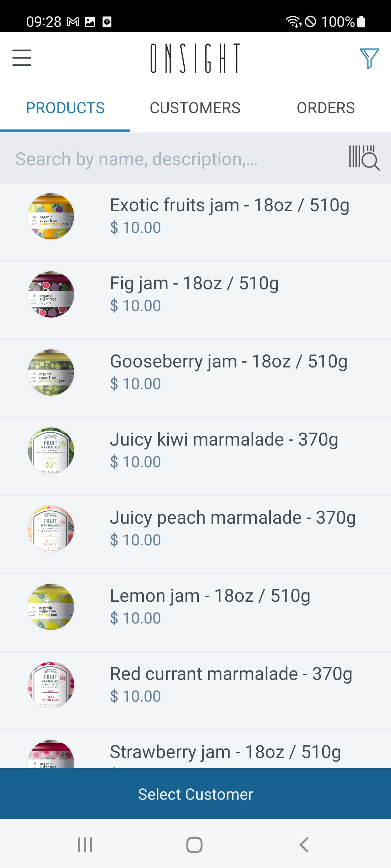Tap the Android back navigation button
Screen dimensions: 391x868
304,845
